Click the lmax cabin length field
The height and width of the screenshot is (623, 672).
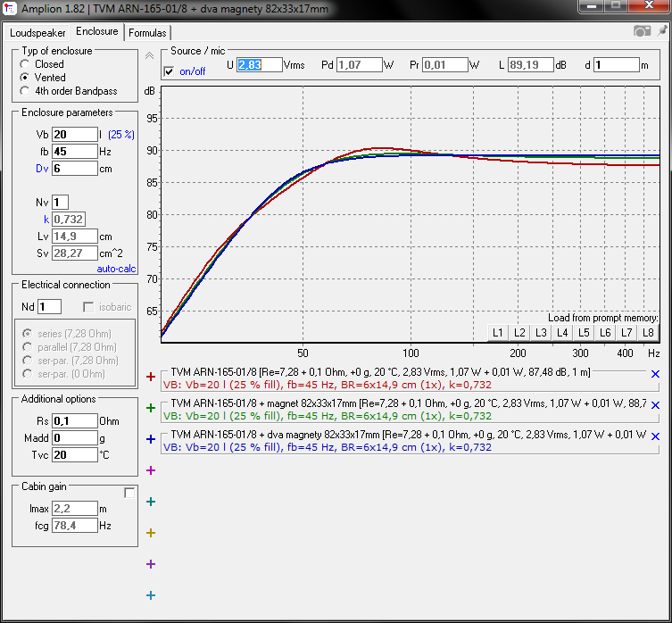(x=75, y=509)
